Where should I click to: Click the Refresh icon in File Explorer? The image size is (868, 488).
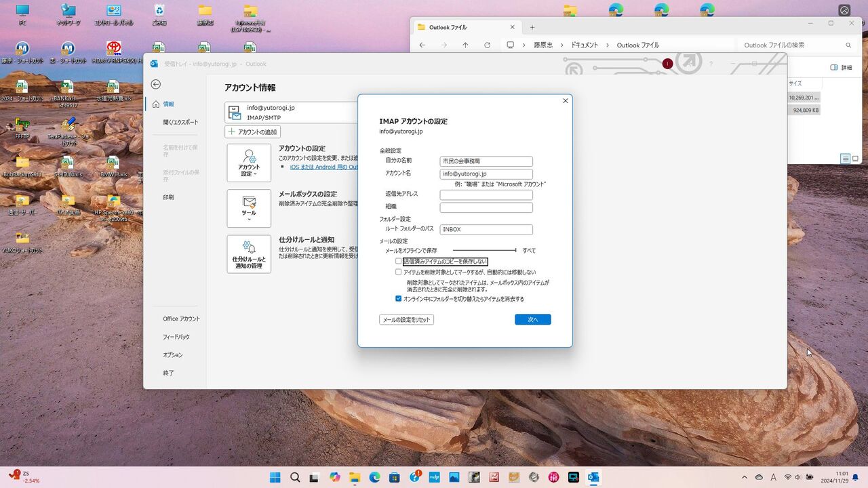pos(487,45)
